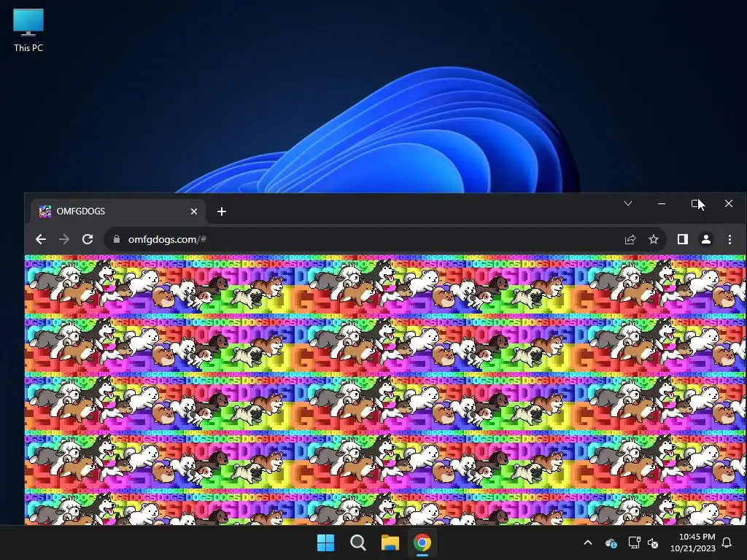Go back to the previous page in Chrome
This screenshot has height=560, width=747.
click(x=41, y=239)
